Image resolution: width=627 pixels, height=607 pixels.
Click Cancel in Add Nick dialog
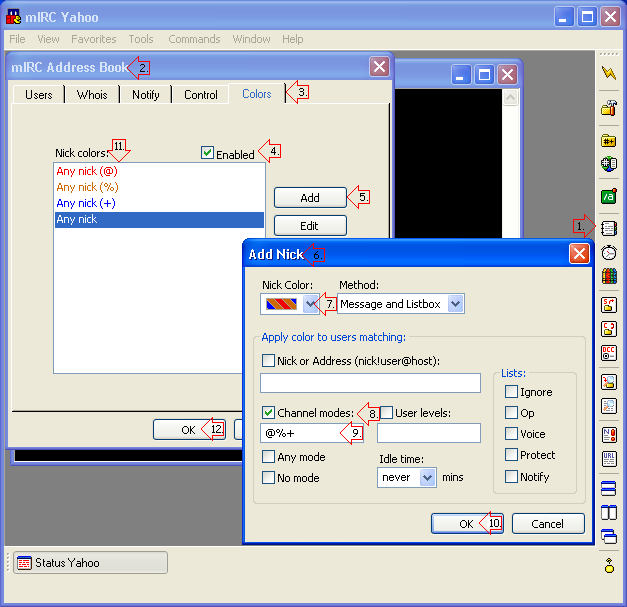tap(548, 523)
